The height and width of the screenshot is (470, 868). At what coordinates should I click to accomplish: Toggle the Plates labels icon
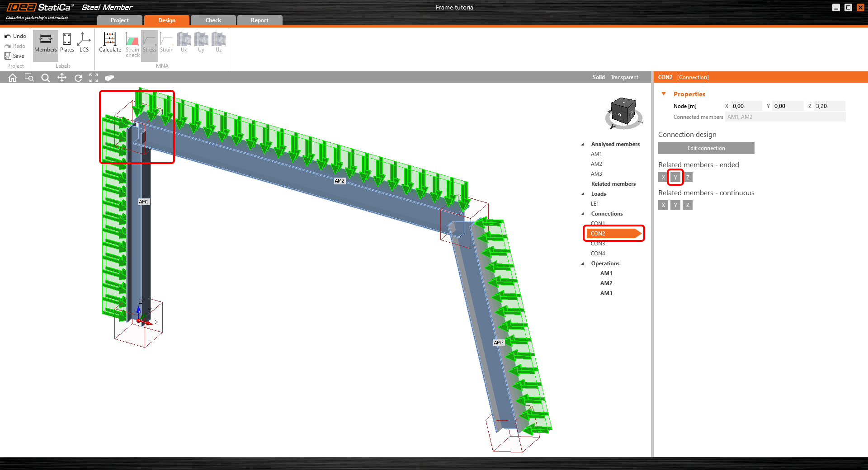click(67, 42)
